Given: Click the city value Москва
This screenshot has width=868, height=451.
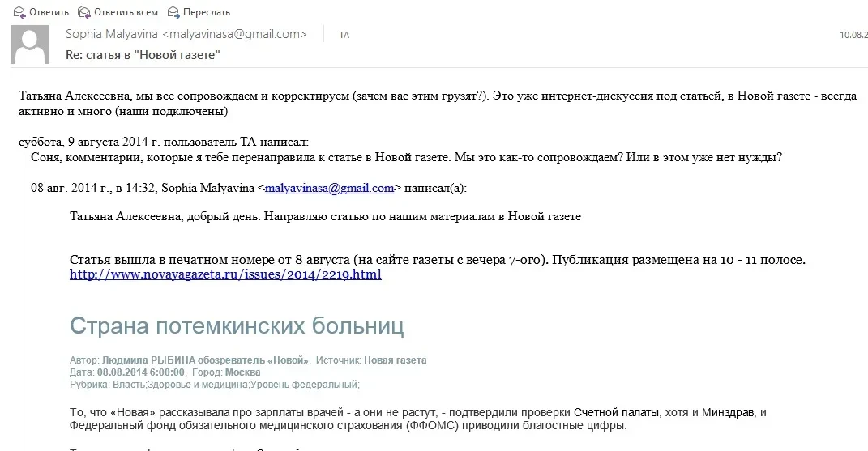Looking at the screenshot, I should point(242,372).
